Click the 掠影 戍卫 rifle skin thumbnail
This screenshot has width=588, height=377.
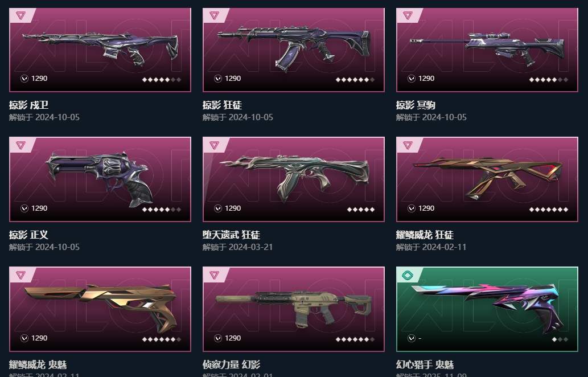pos(100,47)
